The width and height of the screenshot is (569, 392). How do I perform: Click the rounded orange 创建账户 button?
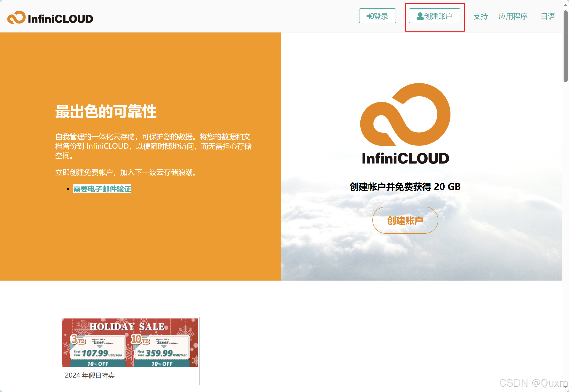click(405, 220)
